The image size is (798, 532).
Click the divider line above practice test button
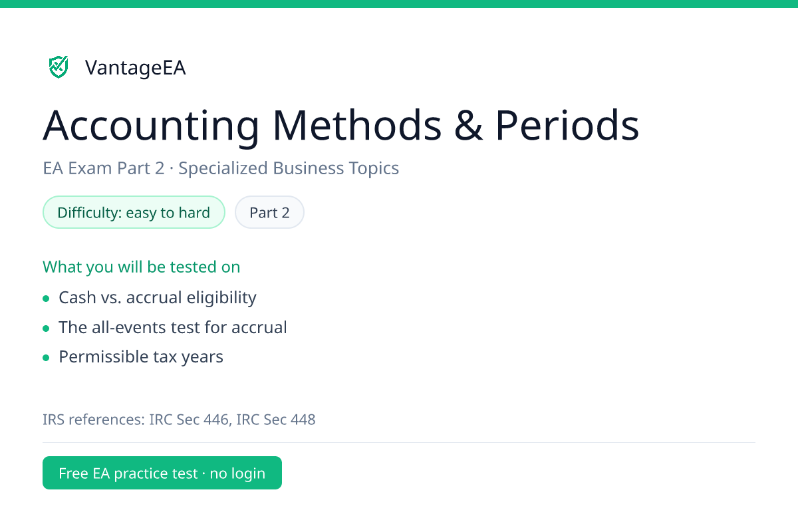pos(399,442)
